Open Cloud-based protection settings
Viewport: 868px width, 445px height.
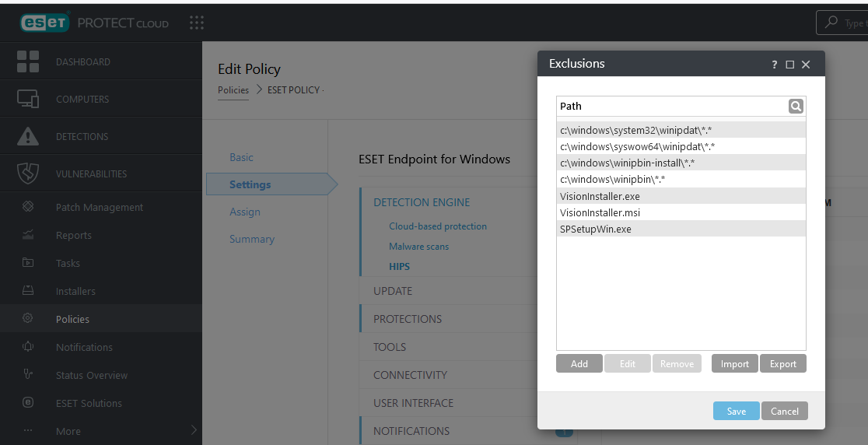[438, 226]
